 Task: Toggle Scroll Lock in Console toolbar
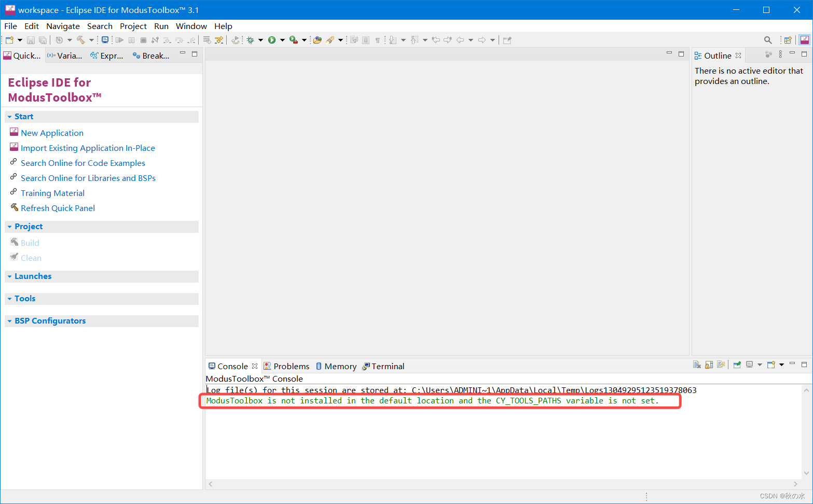(x=709, y=365)
